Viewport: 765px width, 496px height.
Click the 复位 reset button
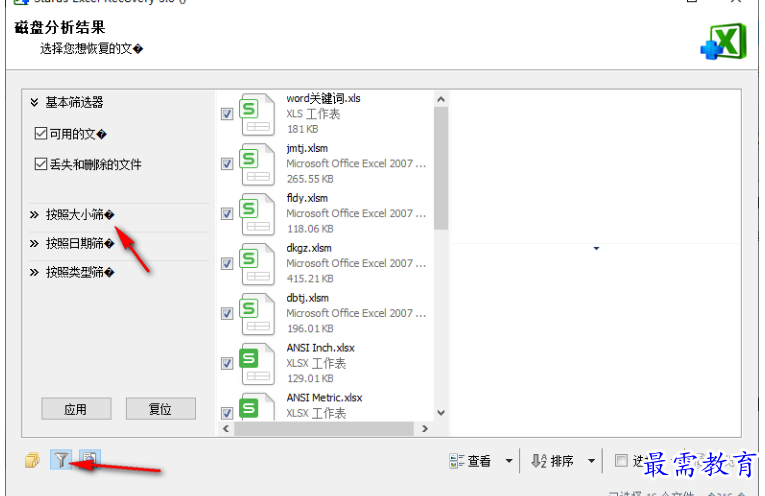[161, 409]
